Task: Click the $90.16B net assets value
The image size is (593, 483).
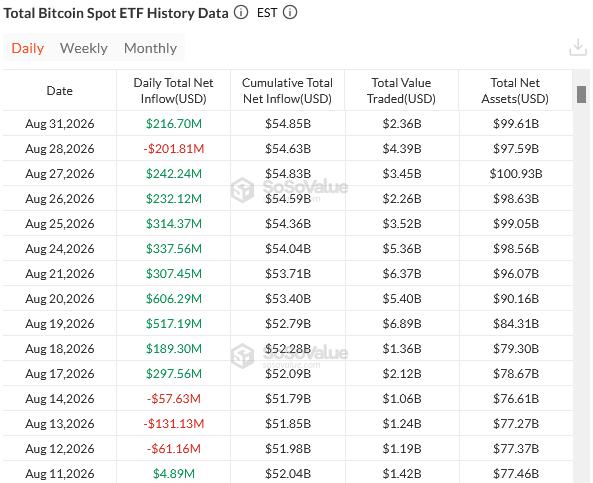Action: point(516,298)
